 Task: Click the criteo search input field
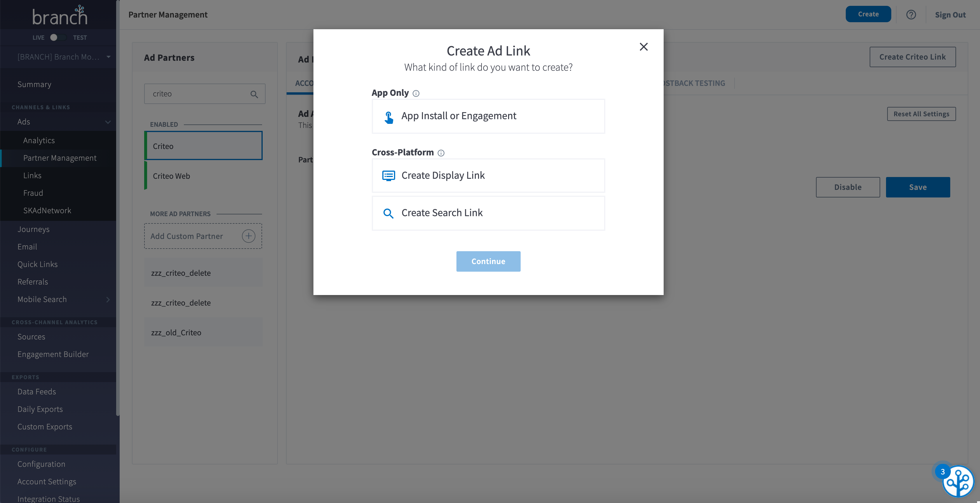pyautogui.click(x=205, y=94)
